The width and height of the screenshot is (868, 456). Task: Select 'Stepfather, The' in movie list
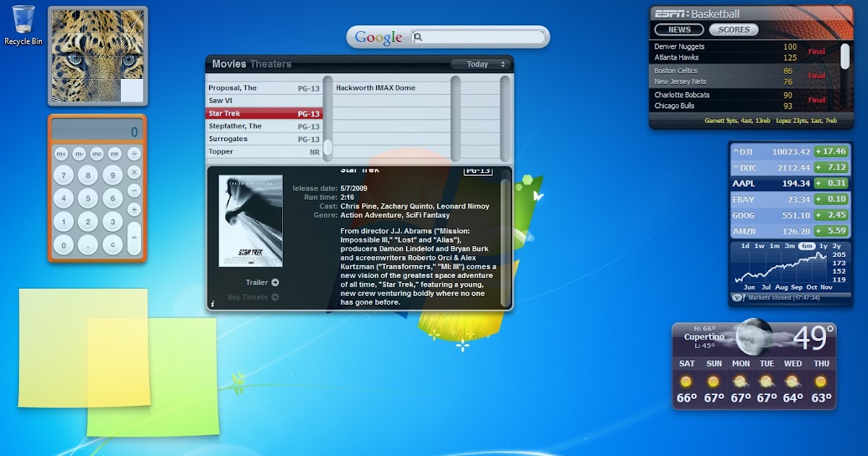tap(264, 126)
